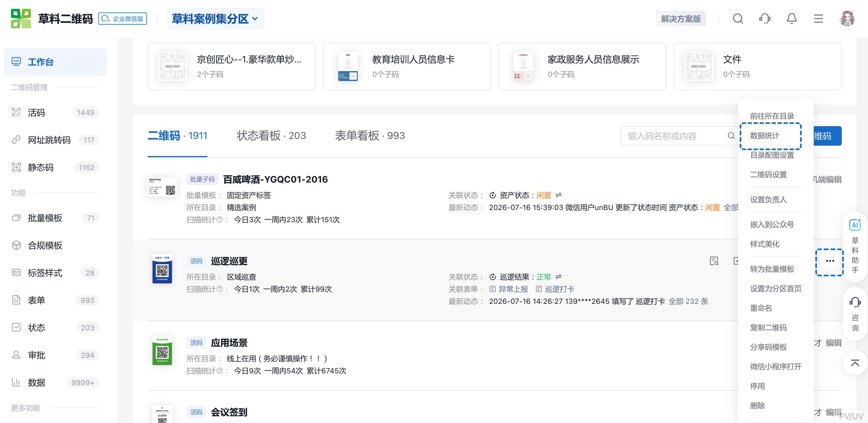Open the 家政服务人员信息展示 template card
The image size is (868, 423).
pos(582,66)
